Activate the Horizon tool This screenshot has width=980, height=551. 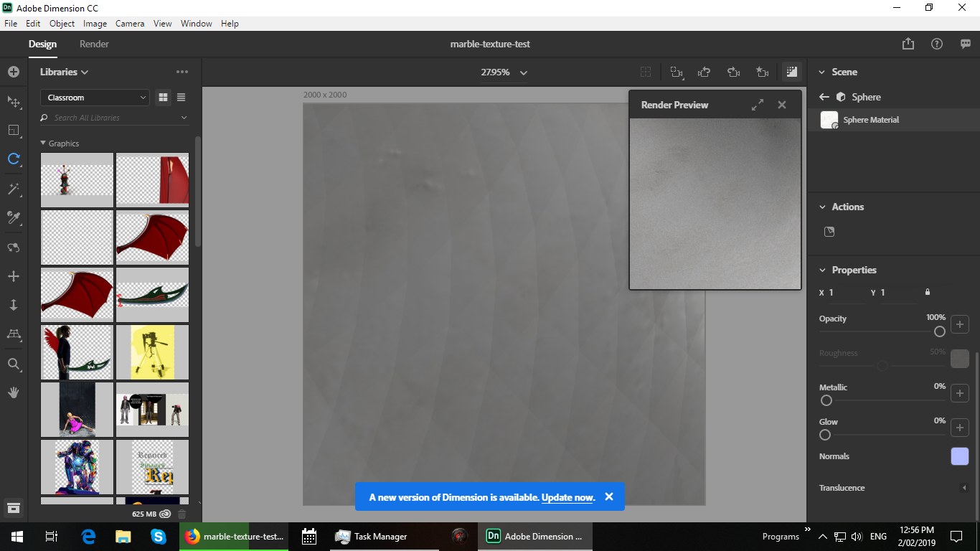point(14,334)
